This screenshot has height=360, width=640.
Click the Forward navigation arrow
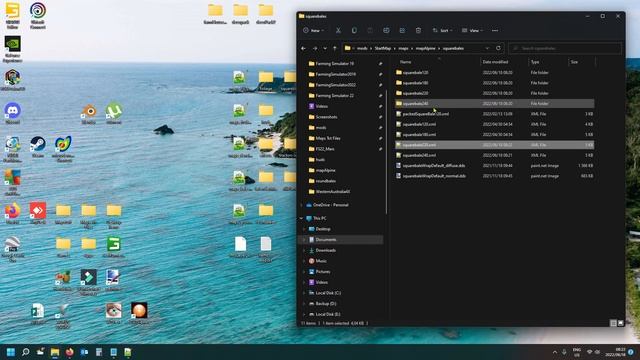(315, 48)
